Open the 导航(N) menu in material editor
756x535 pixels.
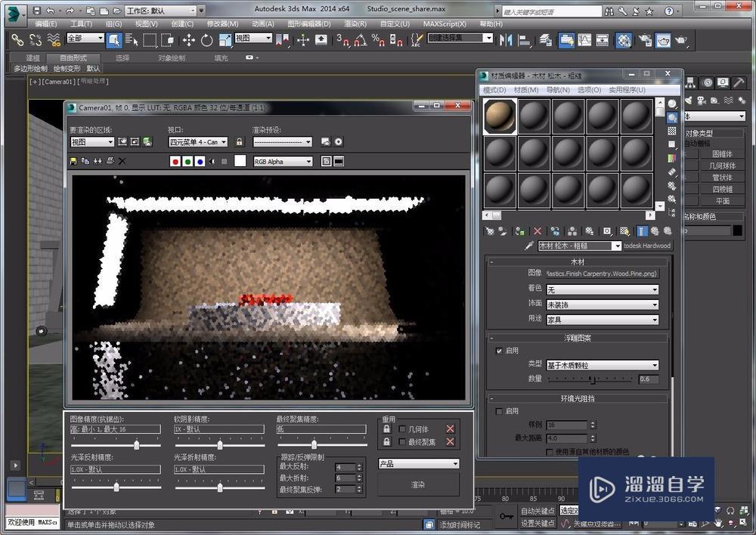pos(558,90)
